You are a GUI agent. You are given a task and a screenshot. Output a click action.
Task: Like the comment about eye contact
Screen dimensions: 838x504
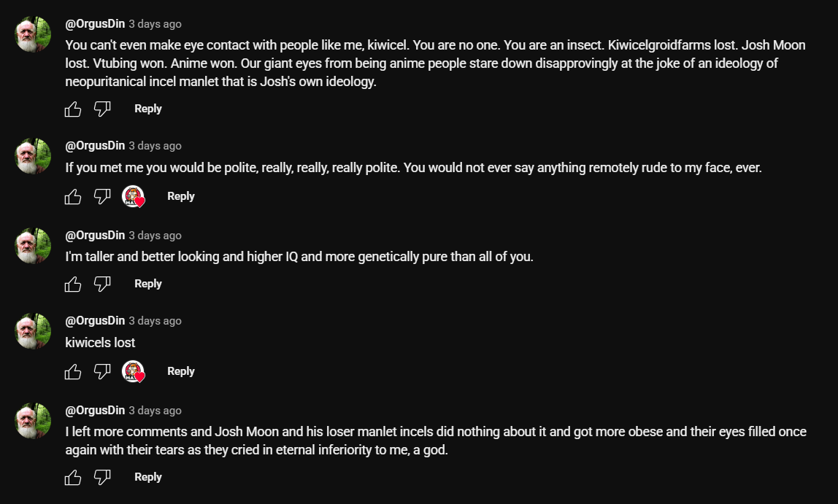[x=73, y=109]
